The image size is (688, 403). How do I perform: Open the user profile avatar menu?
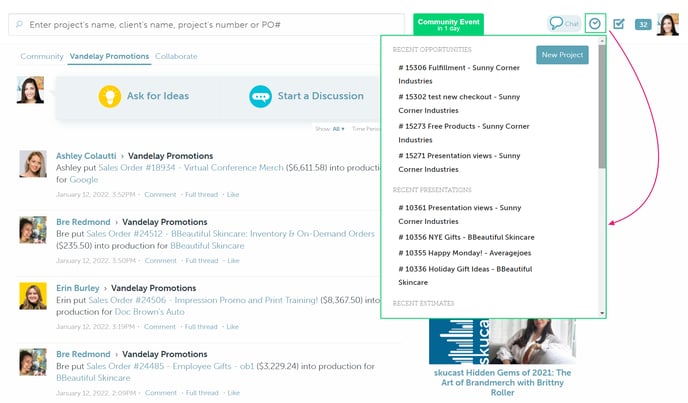(668, 24)
